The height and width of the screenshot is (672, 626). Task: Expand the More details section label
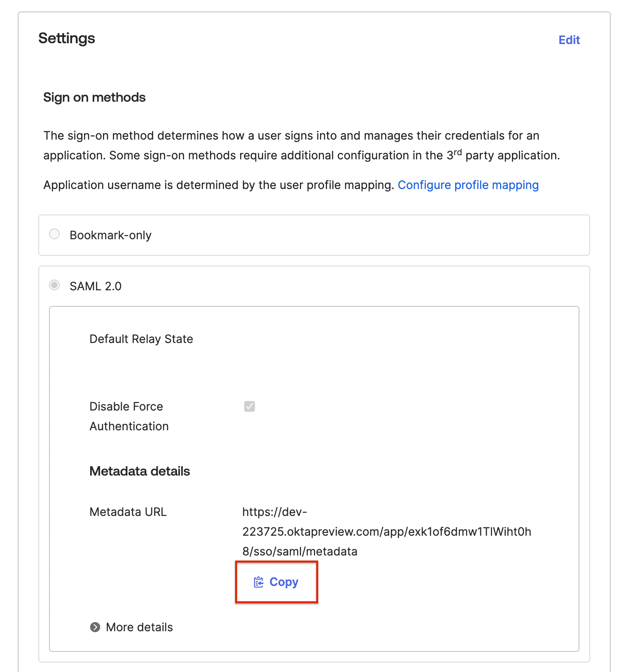(139, 627)
